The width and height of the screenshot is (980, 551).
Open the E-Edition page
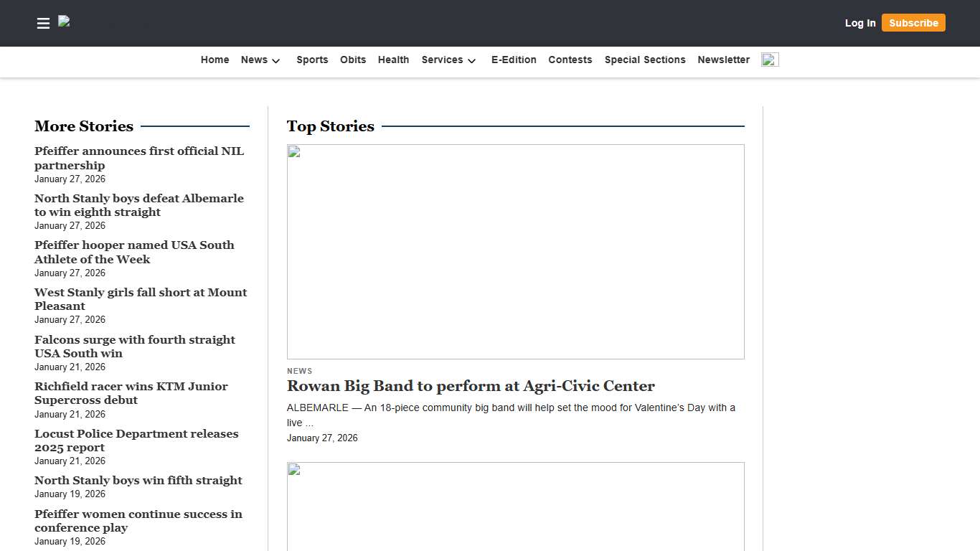pyautogui.click(x=514, y=60)
